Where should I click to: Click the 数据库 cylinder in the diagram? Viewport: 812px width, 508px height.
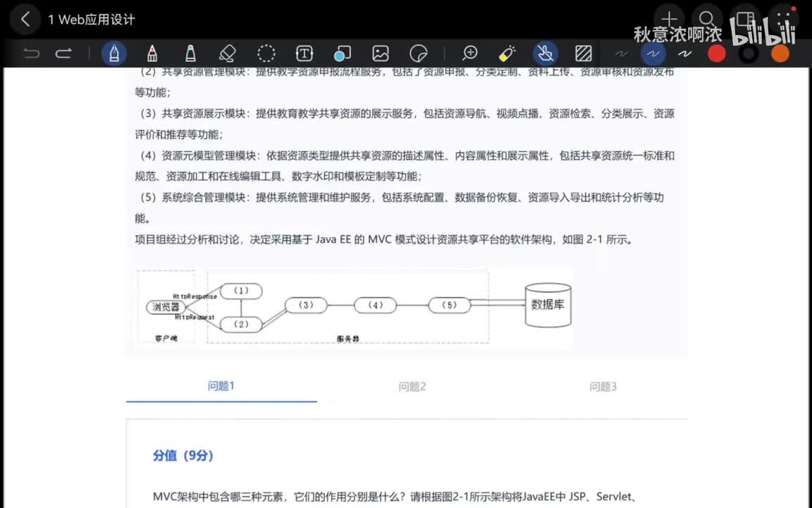[x=548, y=305]
